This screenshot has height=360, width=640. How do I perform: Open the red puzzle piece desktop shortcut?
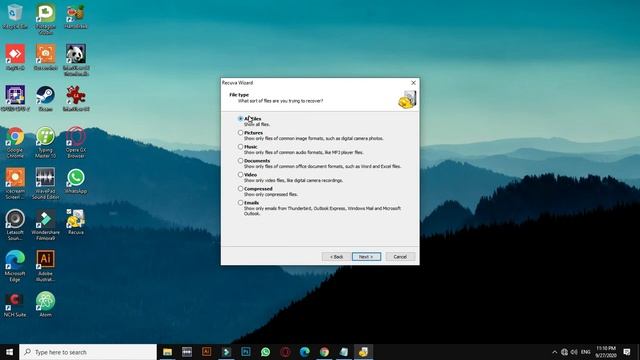pos(76,98)
